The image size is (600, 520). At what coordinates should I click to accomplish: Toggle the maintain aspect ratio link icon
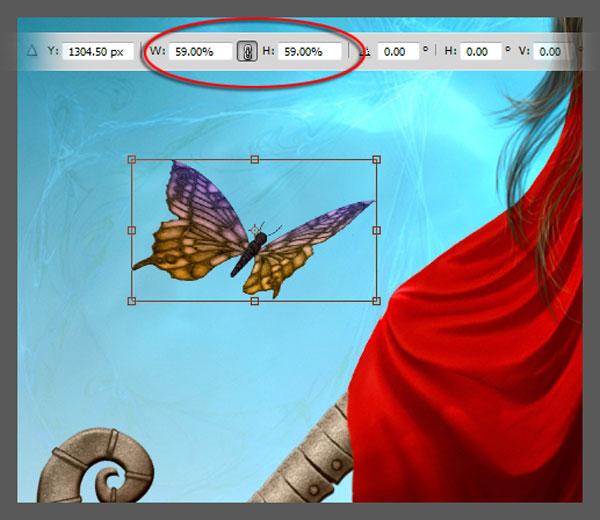(x=245, y=51)
